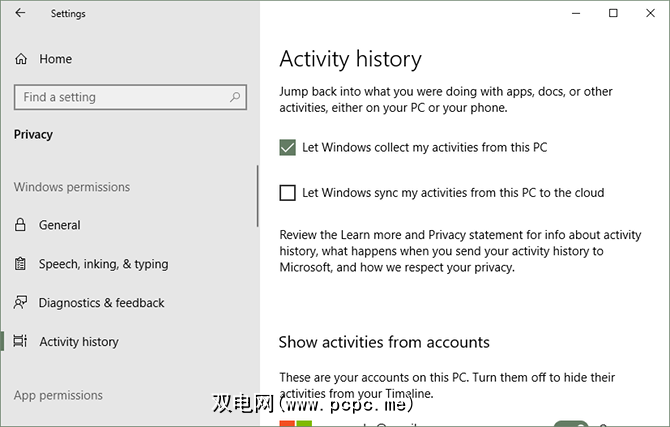Click the Home house icon

tap(21, 59)
